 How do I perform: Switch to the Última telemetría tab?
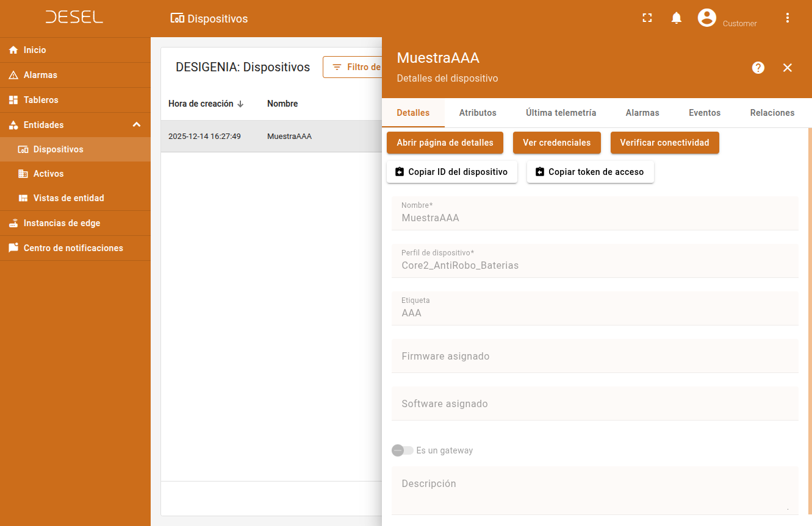(561, 113)
